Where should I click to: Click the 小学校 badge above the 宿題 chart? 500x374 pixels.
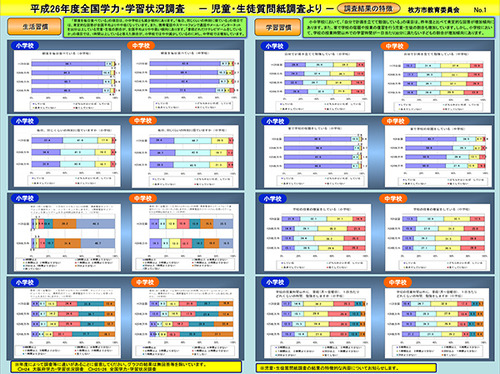[x=275, y=121]
